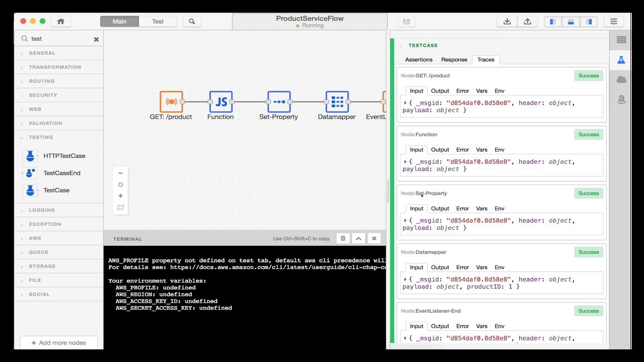Screen dimensions: 644x362
Task: Open the cloud sidebar icon
Action: coord(621,80)
